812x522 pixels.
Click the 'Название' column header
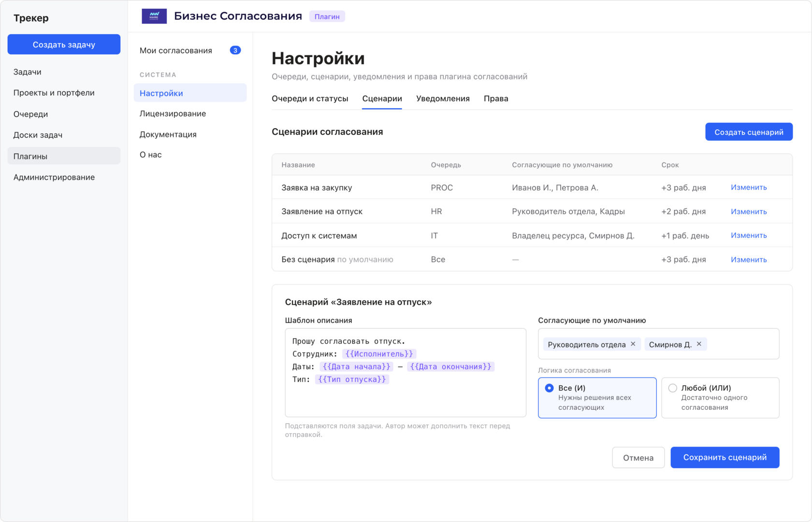(298, 165)
